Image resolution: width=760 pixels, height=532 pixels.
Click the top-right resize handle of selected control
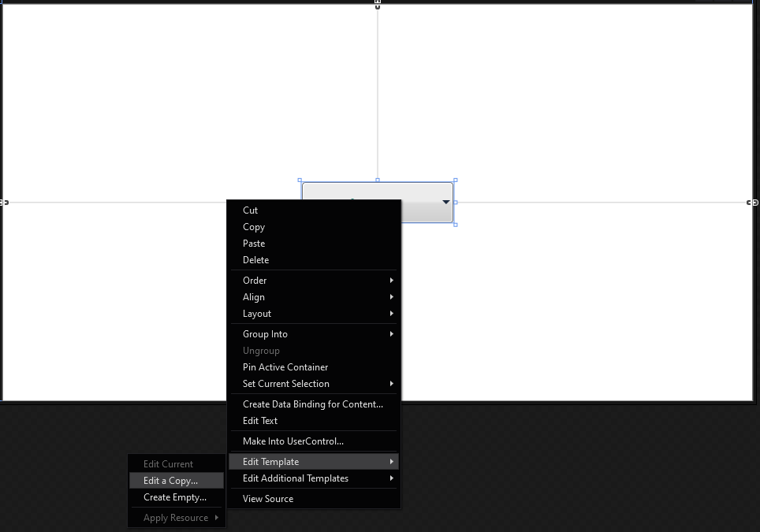tap(456, 180)
